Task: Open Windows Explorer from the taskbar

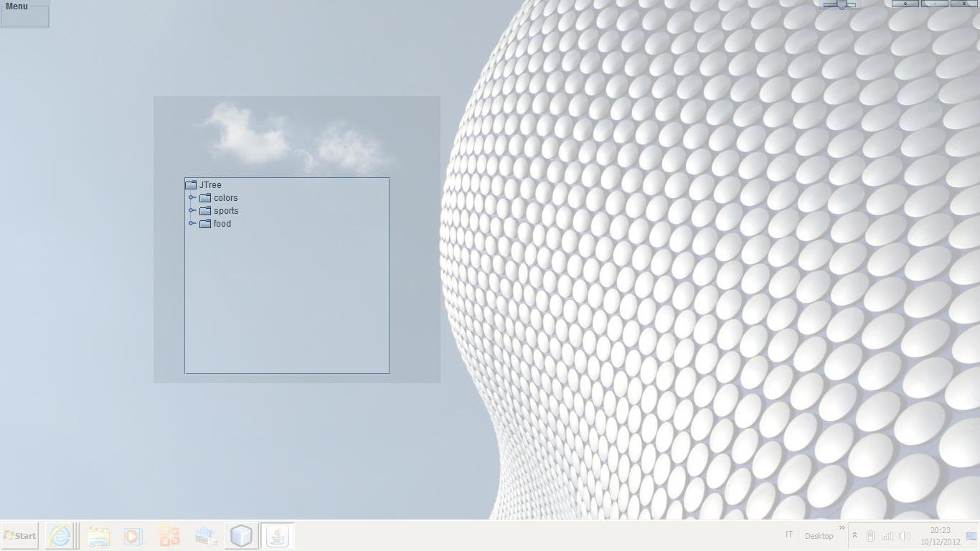Action: click(98, 536)
